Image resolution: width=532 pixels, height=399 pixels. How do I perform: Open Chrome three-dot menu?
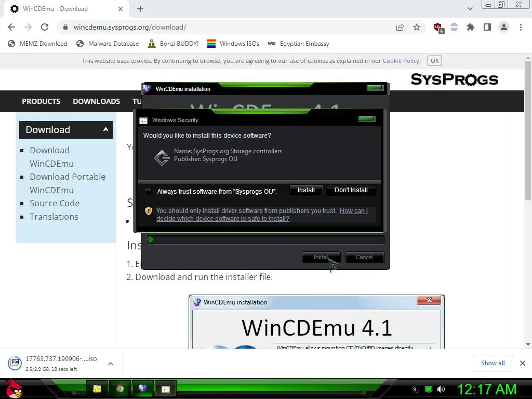521,27
